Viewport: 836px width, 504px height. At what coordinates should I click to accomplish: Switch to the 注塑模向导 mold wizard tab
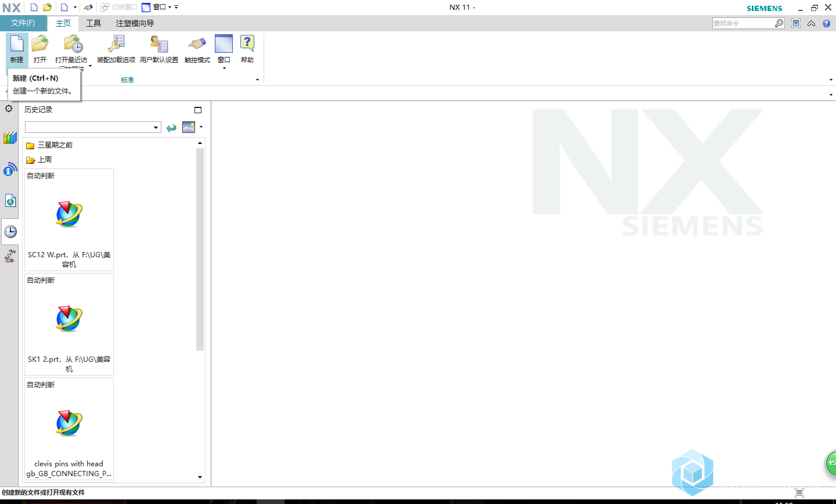[135, 23]
